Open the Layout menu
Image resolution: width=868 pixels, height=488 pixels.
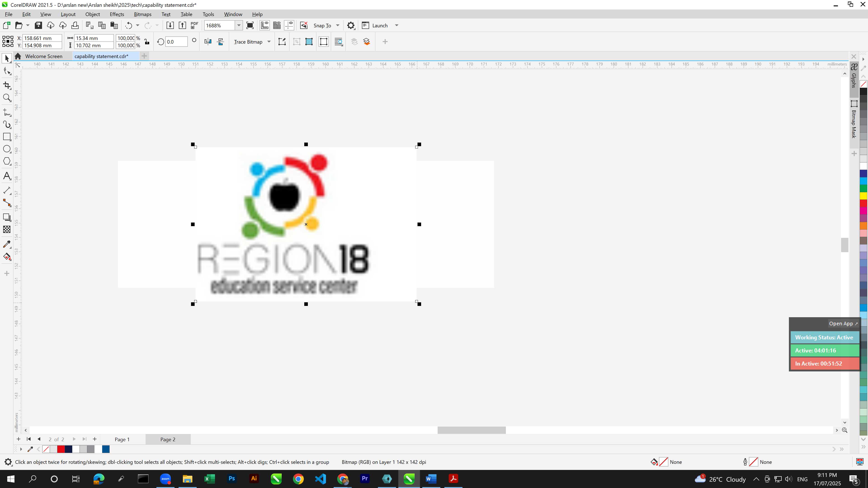(68, 14)
